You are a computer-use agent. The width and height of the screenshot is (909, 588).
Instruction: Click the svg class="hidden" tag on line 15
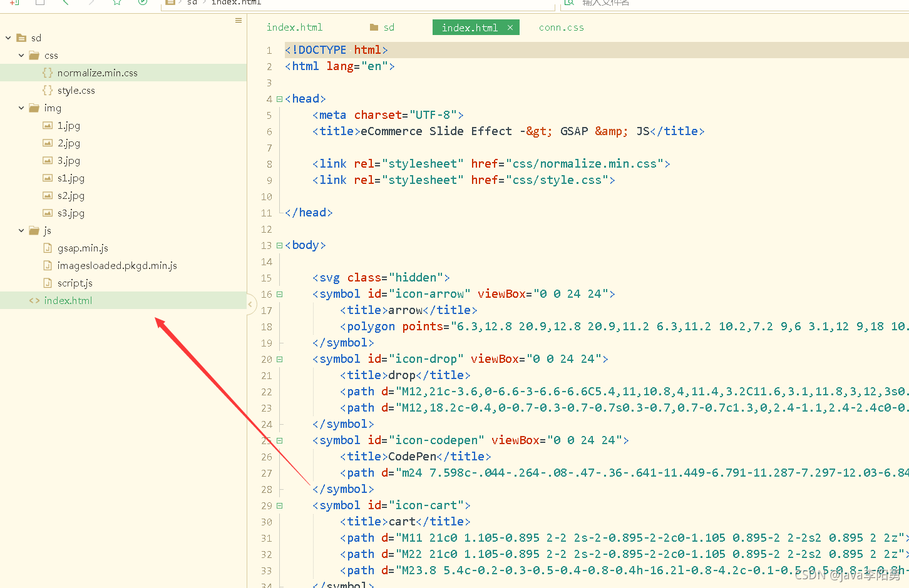pyautogui.click(x=381, y=278)
